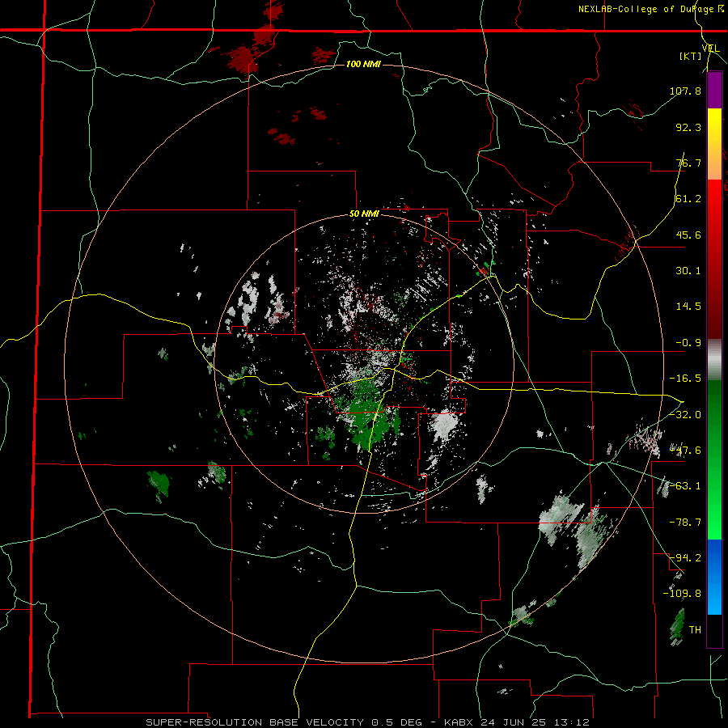Click the [KT] units label
The width and height of the screenshot is (728, 728).
[691, 56]
